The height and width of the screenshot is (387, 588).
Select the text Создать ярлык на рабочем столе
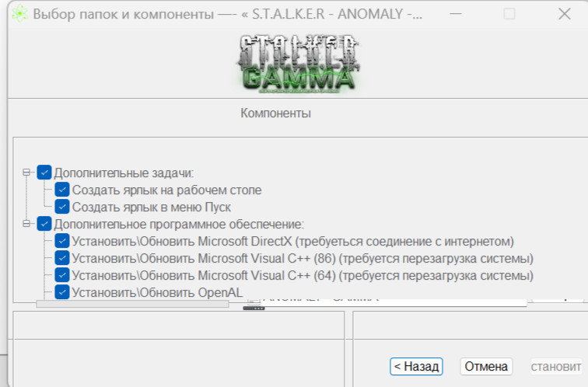pos(167,190)
